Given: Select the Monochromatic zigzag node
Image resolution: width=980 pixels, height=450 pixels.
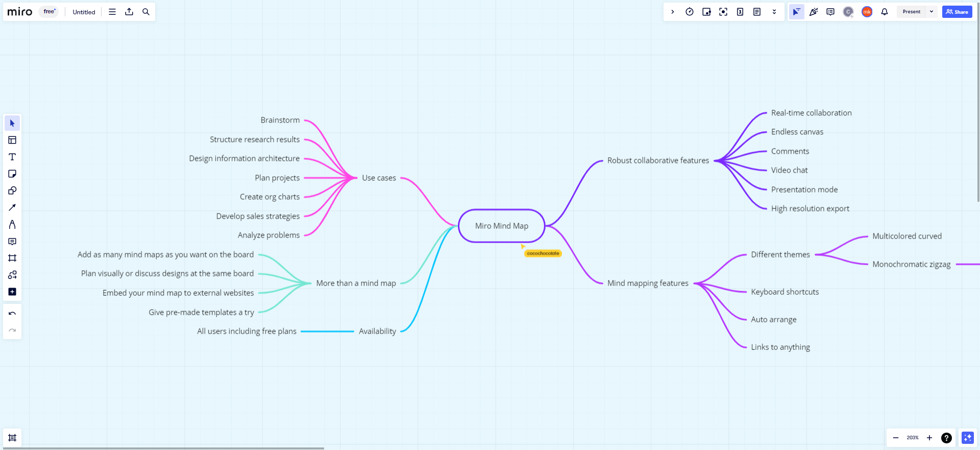Looking at the screenshot, I should click(911, 264).
